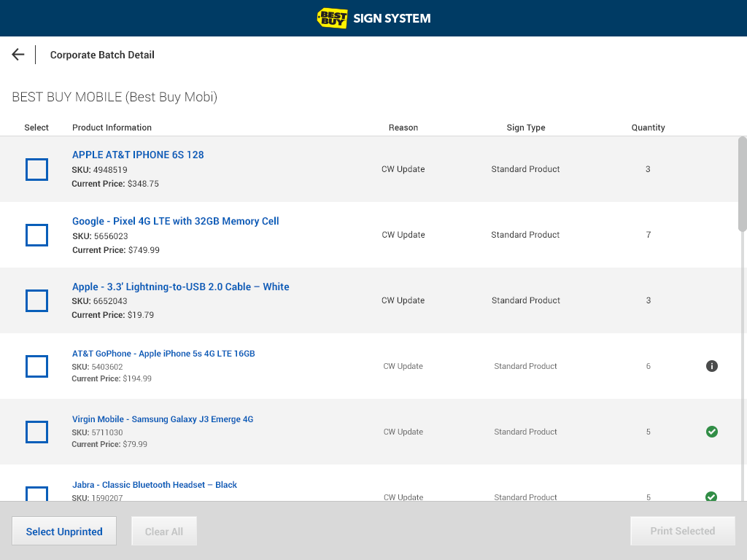Open Apple 3.3' Lightning-to-USB Cable link

[181, 287]
